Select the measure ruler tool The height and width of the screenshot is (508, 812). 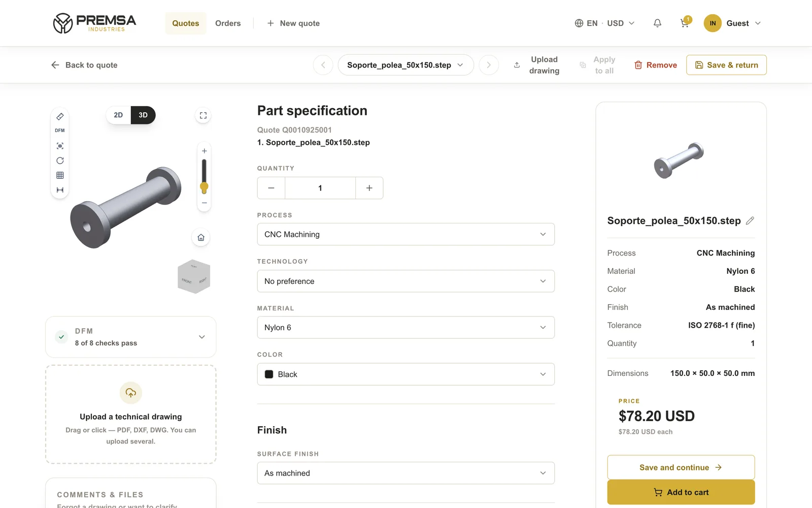tap(60, 117)
